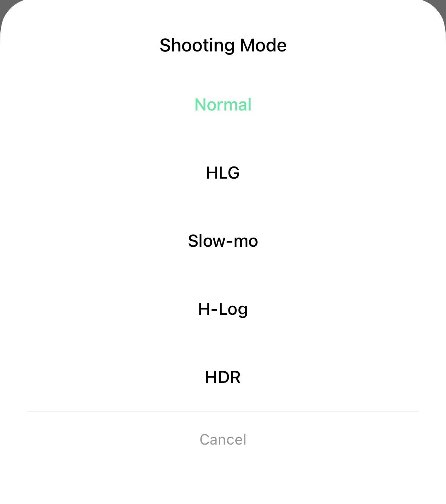
Task: Pick the H-Log option
Action: pyautogui.click(x=223, y=309)
